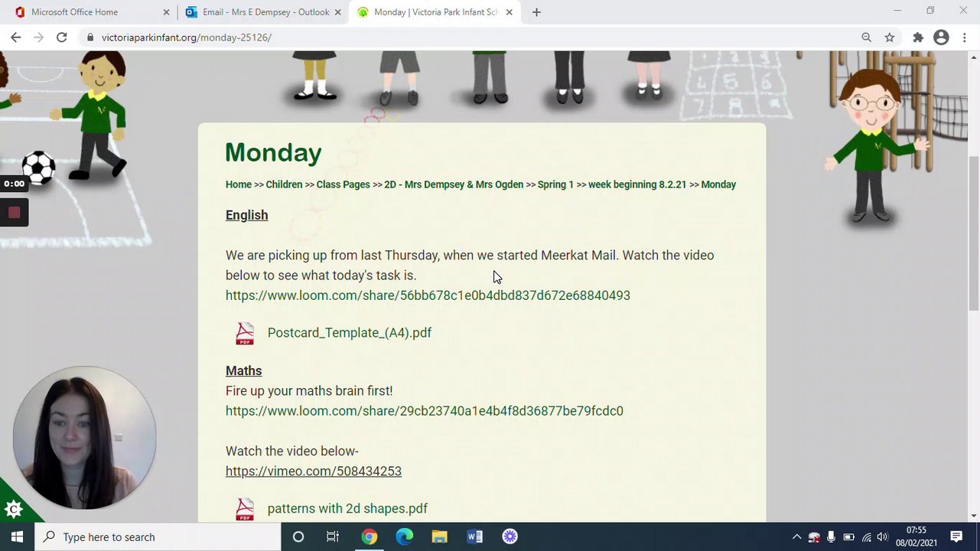Open the Chrome extensions puzzle icon

coord(918,37)
